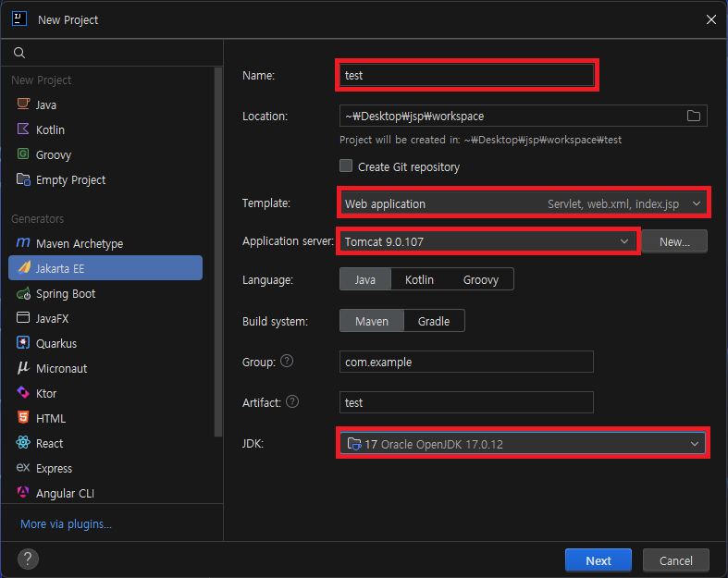The height and width of the screenshot is (578, 728).
Task: Click the Jakarta EE sail icon
Action: 24,268
